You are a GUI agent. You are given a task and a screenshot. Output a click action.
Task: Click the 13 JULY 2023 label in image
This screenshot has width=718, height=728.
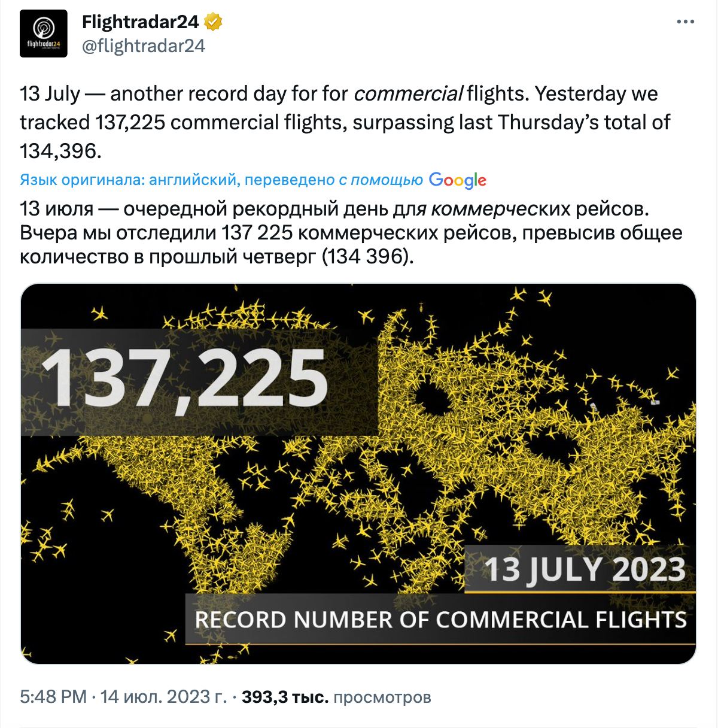[585, 569]
